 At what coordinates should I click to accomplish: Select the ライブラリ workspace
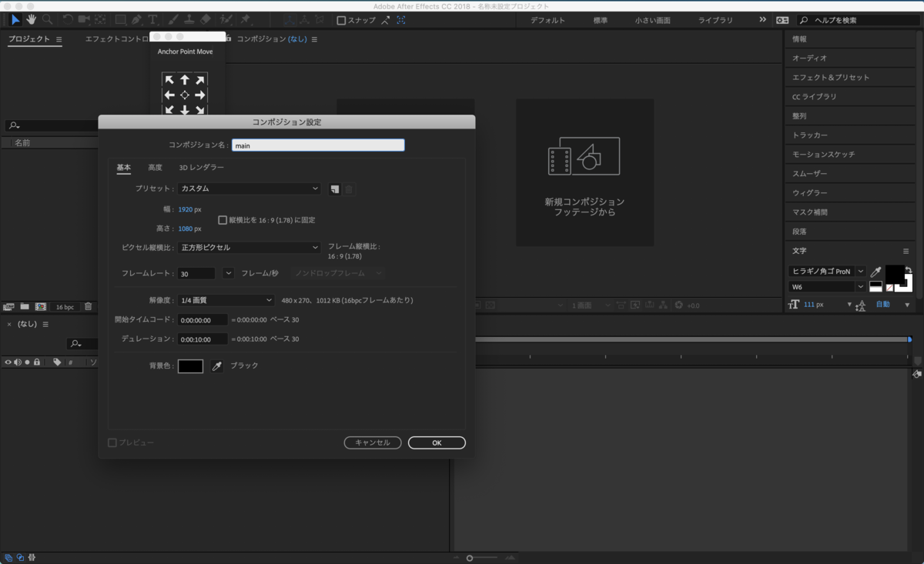point(715,20)
